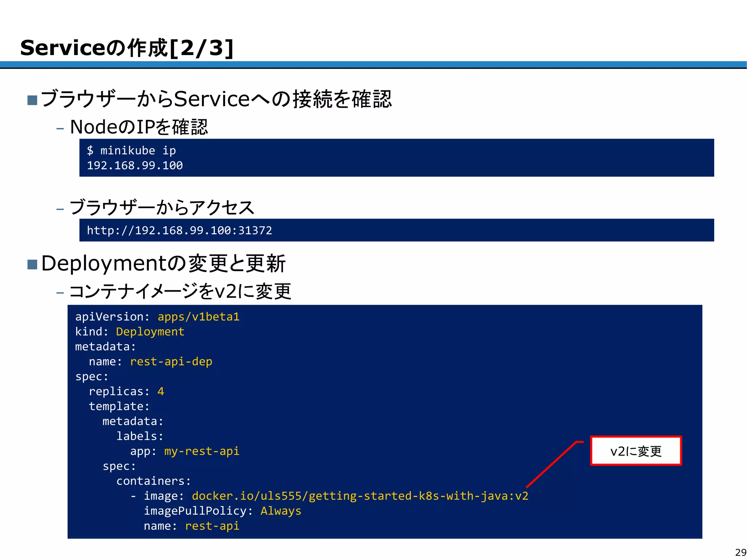The width and height of the screenshot is (747, 560).
Task: Click the image path 'docker.io/uls555/getting-started-k8s-with-java:v2'
Action: click(x=360, y=496)
